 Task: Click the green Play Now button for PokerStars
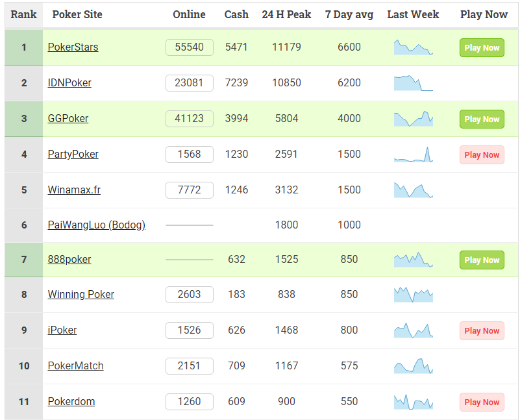(x=482, y=48)
